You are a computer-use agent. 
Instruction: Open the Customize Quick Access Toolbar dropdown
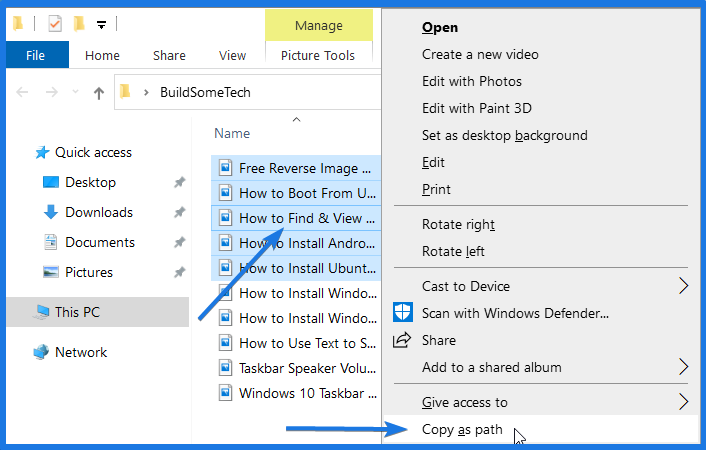pos(102,25)
